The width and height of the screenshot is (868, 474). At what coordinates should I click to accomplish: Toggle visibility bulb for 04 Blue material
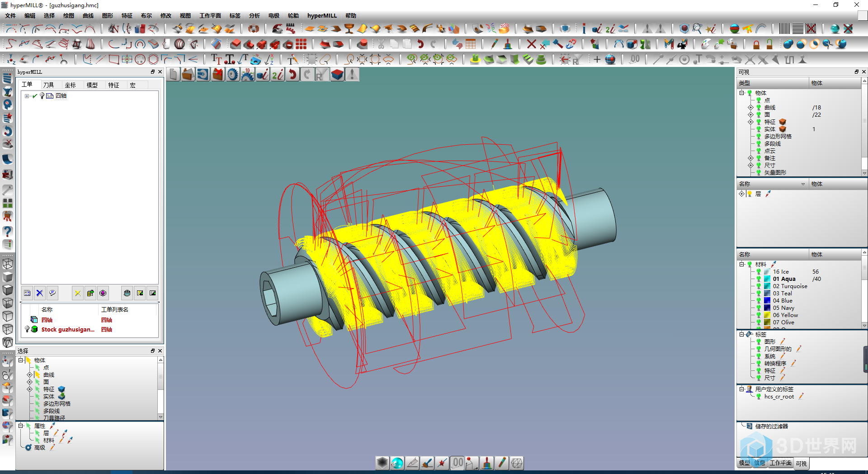pyautogui.click(x=759, y=301)
